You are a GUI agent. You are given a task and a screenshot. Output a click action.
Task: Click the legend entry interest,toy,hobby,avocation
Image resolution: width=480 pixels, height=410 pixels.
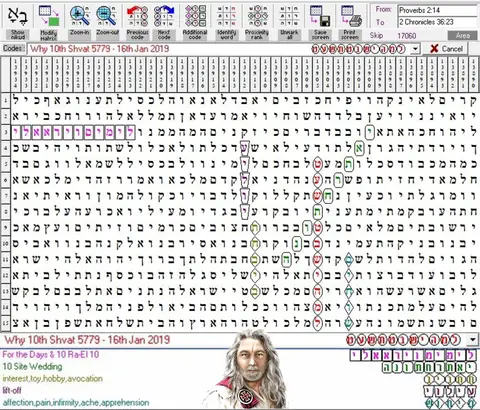pyautogui.click(x=52, y=379)
